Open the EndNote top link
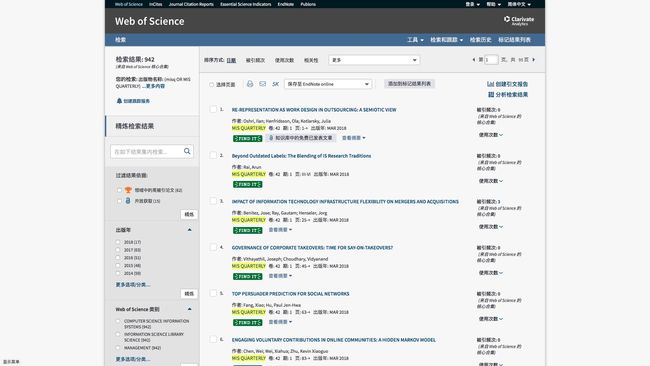 tap(286, 4)
